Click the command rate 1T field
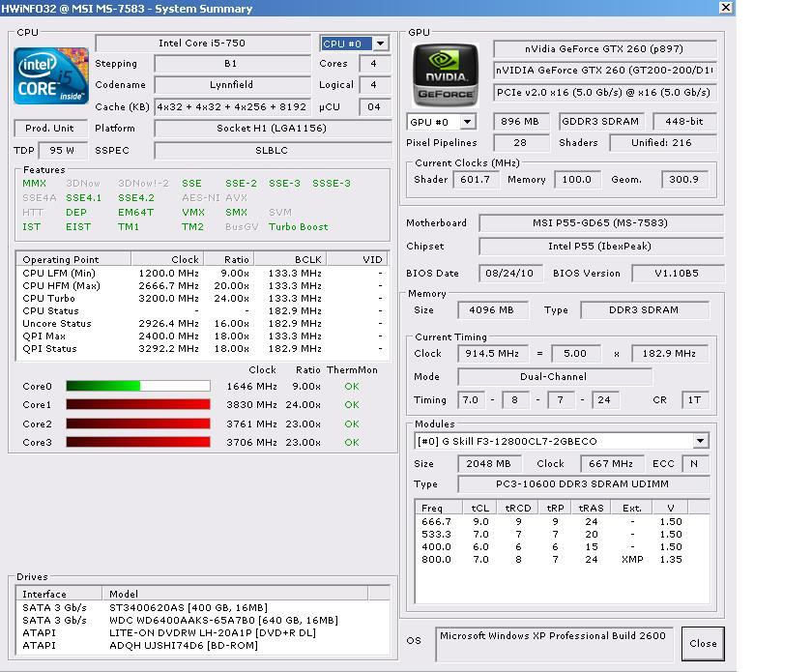The image size is (812, 672). click(x=695, y=399)
